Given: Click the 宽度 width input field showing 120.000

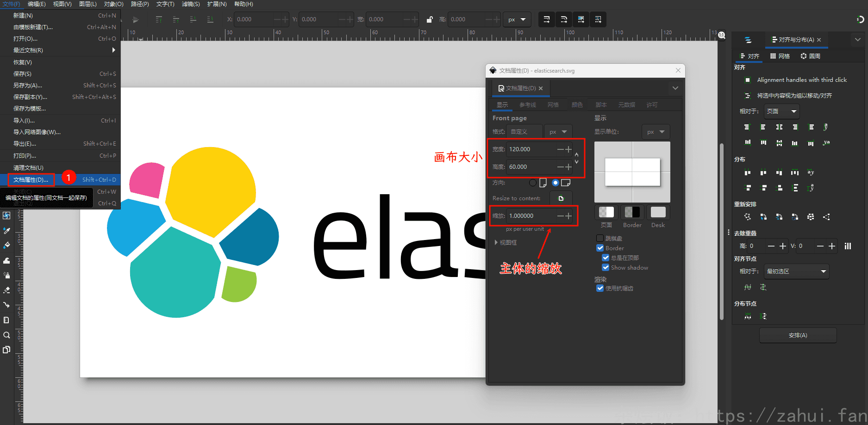Looking at the screenshot, I should click(530, 149).
